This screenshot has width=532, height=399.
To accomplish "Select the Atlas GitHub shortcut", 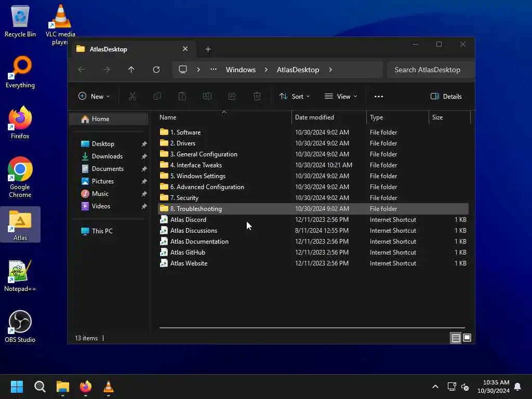I will coord(313,252).
